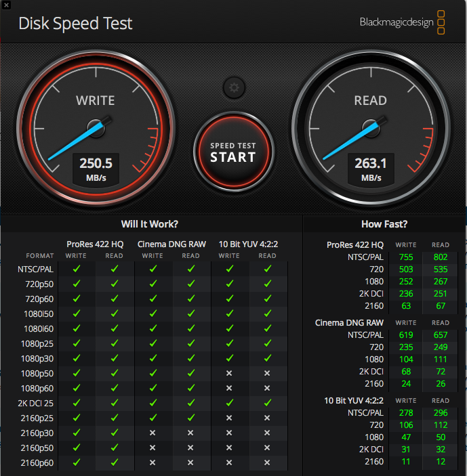Click the Cinema DNG RAW read checkmark for 720p50

[x=191, y=284]
